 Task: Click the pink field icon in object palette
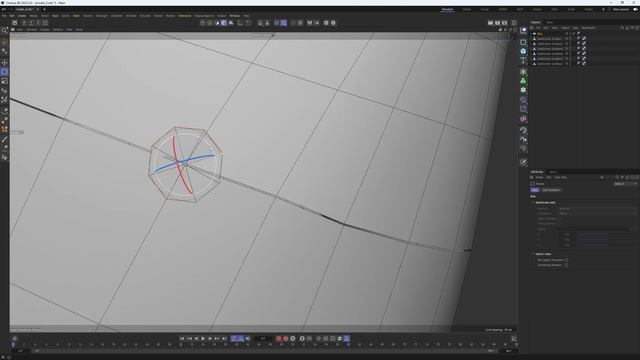click(523, 119)
